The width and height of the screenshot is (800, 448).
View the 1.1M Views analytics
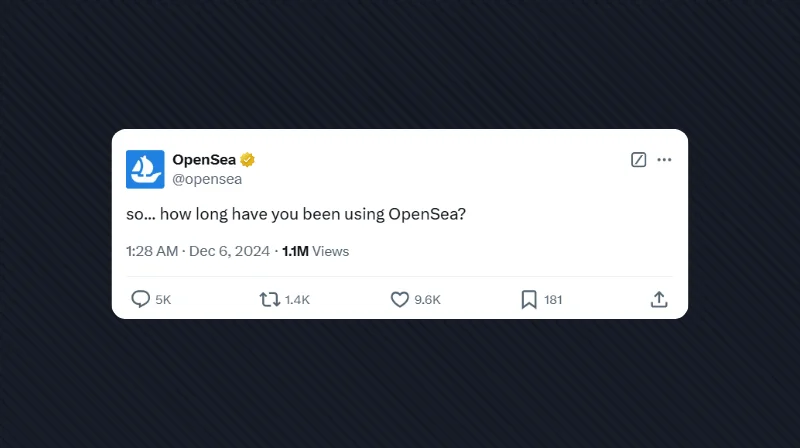pyautogui.click(x=316, y=251)
